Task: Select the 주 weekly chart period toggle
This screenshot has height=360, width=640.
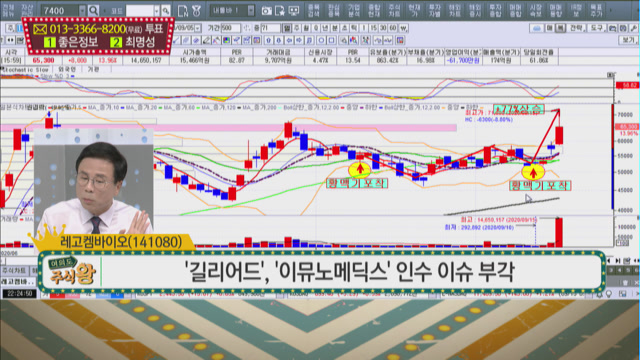Action: [297, 28]
